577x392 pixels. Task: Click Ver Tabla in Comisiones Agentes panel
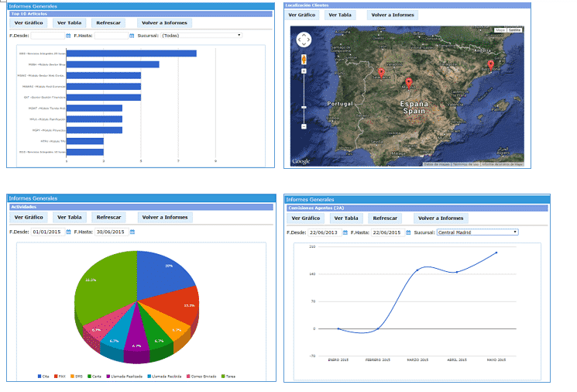pos(346,218)
